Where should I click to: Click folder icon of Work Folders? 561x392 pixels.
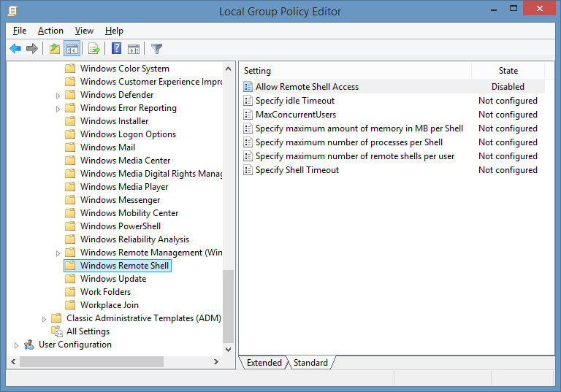click(x=70, y=291)
